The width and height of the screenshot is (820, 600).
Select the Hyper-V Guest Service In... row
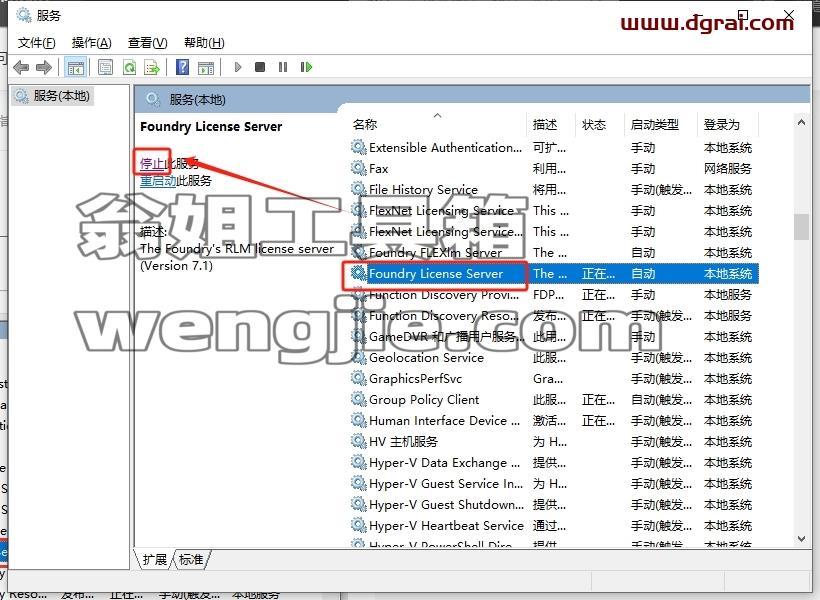coord(553,483)
